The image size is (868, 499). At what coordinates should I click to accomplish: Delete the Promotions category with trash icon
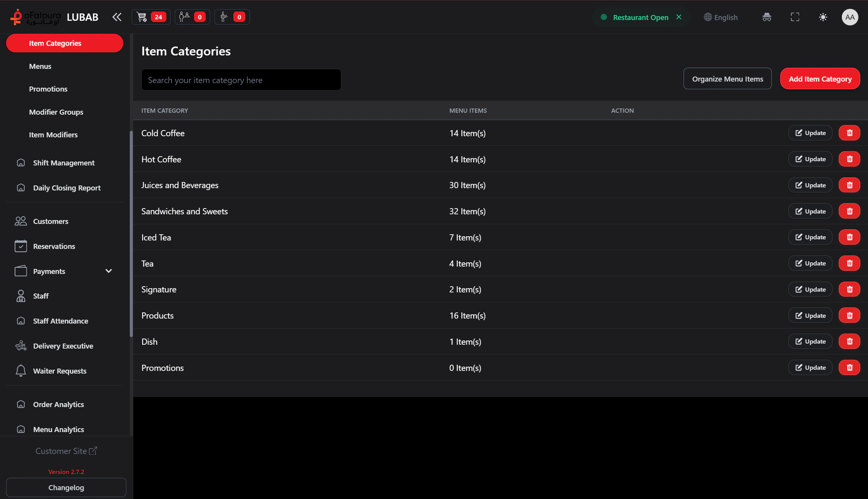coord(849,367)
